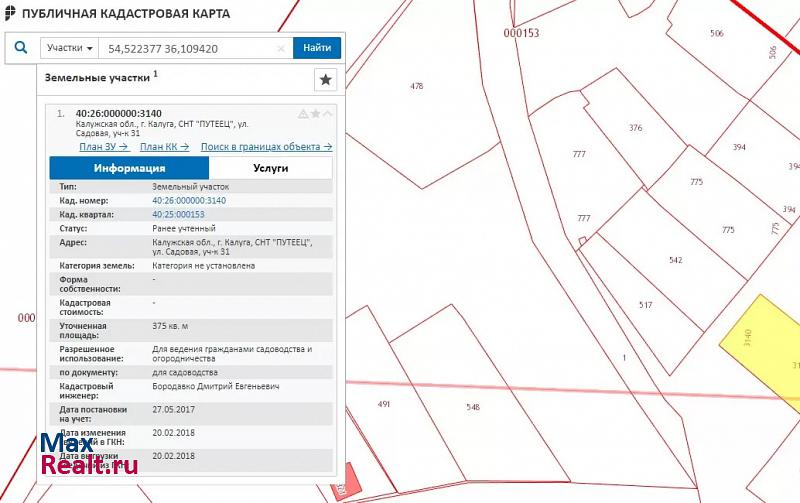The width and height of the screenshot is (800, 503).
Task: Click the magnifier search icon
Action: 21,47
